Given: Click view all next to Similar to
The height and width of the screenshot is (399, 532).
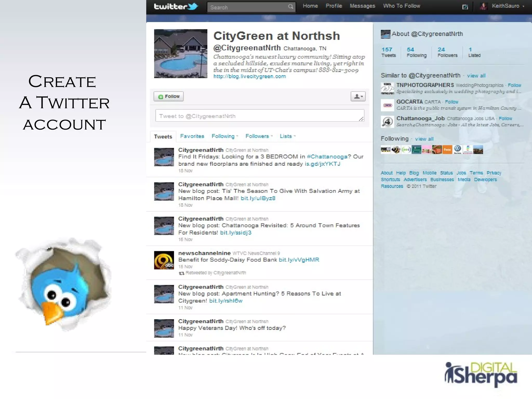Looking at the screenshot, I should click(476, 76).
